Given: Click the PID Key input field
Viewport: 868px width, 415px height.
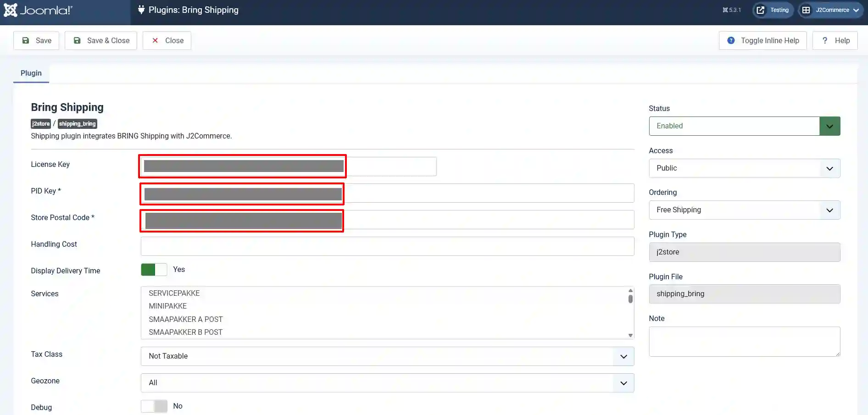Looking at the screenshot, I should 387,193.
